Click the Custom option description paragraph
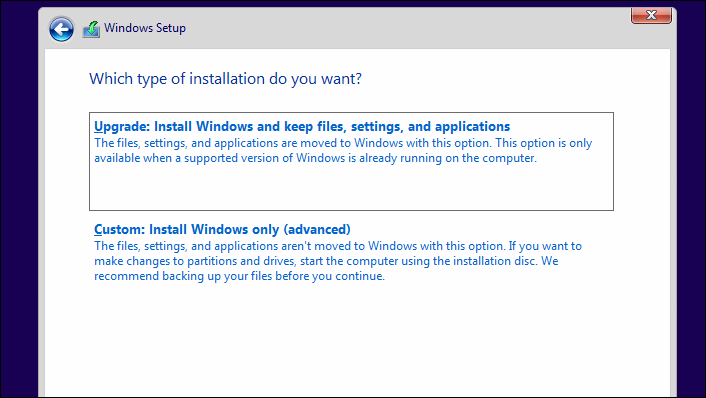Viewport: 706px width, 398px height. [x=338, y=261]
